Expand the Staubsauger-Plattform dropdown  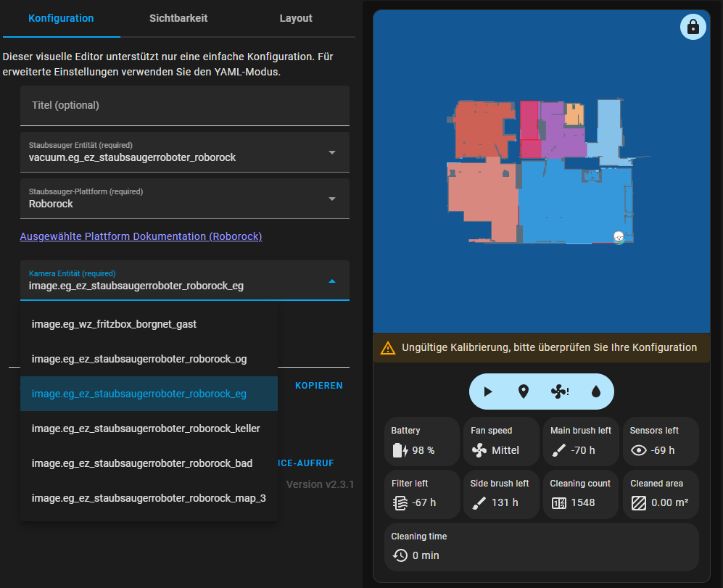(185, 199)
